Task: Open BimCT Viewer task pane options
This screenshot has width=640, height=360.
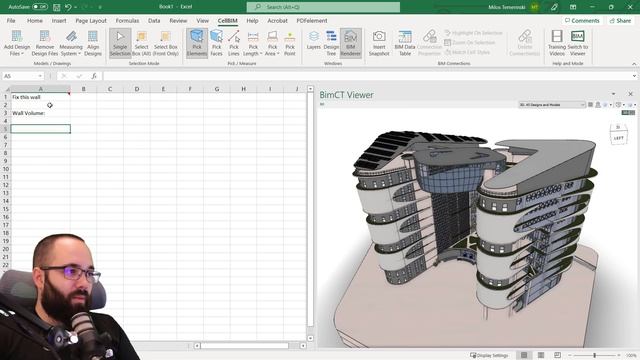Action: pyautogui.click(x=613, y=94)
